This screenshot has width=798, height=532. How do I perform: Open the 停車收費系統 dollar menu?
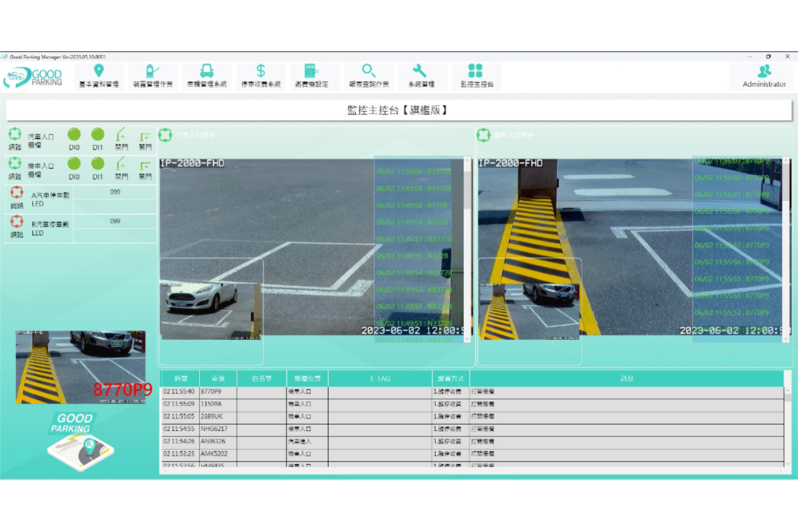tap(261, 76)
